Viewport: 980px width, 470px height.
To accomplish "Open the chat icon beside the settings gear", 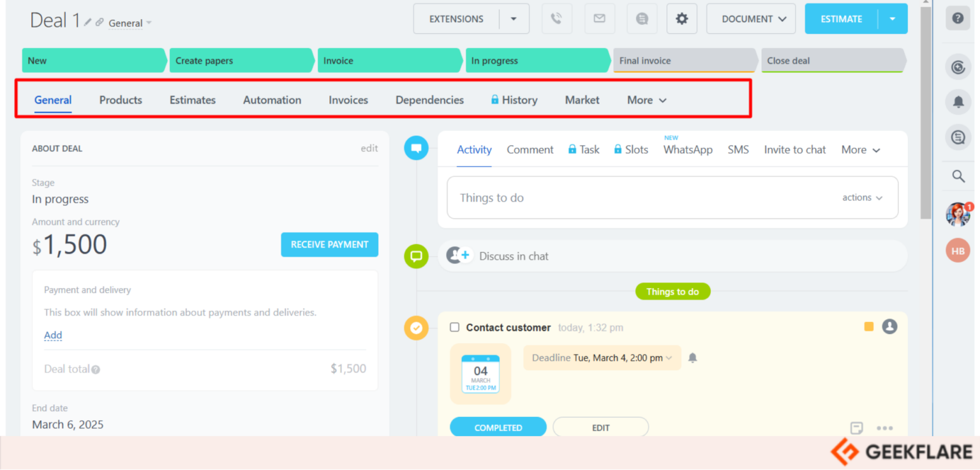I will coord(642,19).
